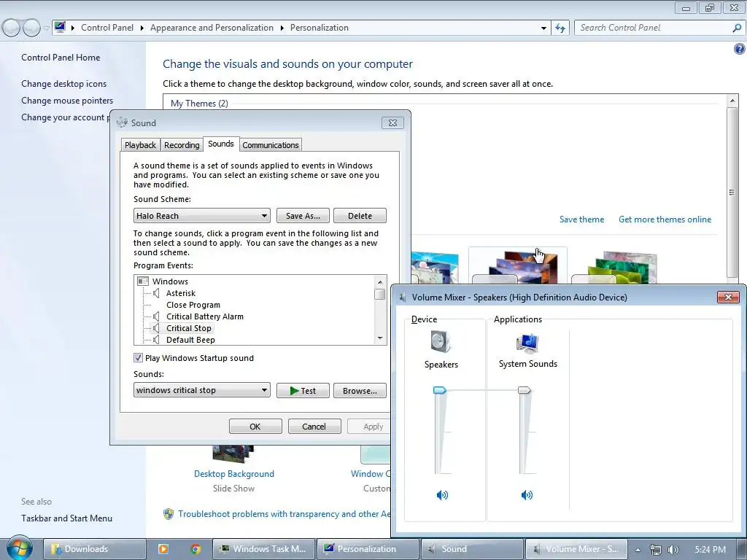Click the Default Beep speaker icon
Screen dimensions: 747x560
coord(156,340)
